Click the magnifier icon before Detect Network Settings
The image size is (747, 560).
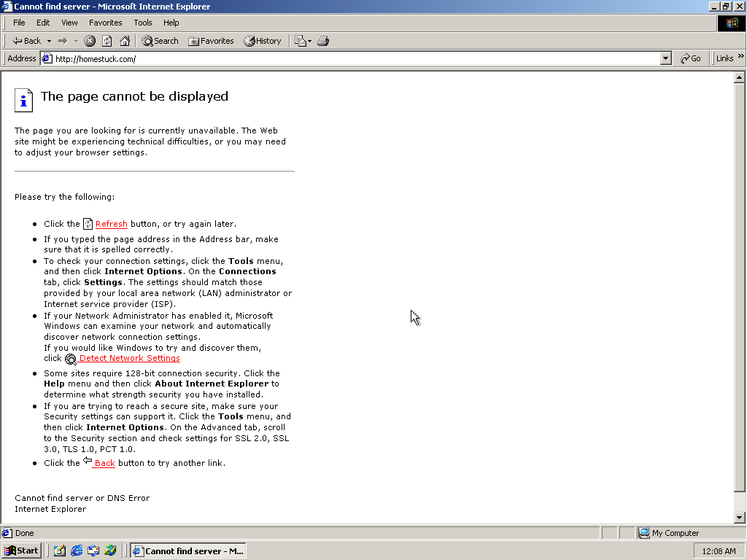tap(71, 359)
